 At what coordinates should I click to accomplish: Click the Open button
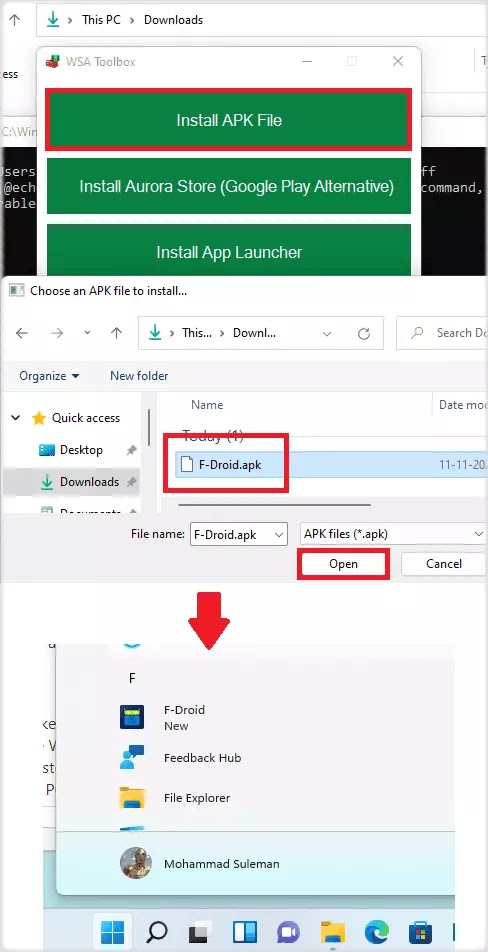coord(343,564)
